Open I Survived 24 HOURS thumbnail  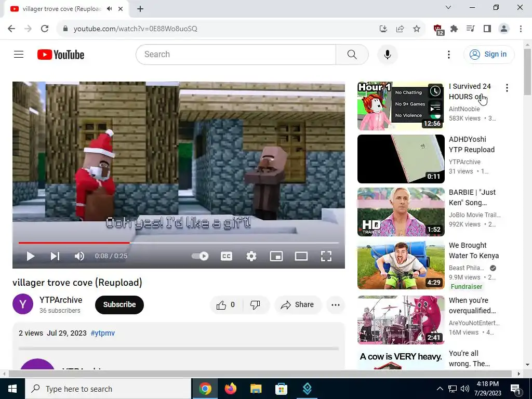point(401,106)
